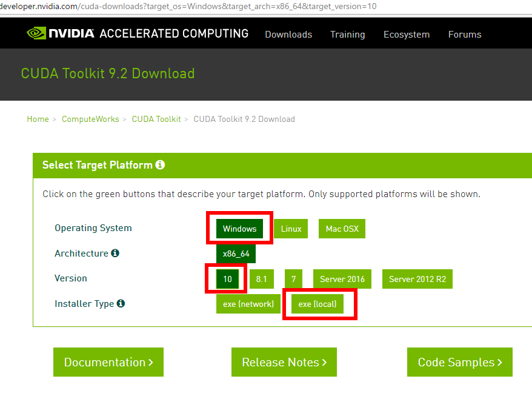The height and width of the screenshot is (393, 532).
Task: Go to CUDA Toolkit breadcrumb link
Action: pyautogui.click(x=156, y=119)
